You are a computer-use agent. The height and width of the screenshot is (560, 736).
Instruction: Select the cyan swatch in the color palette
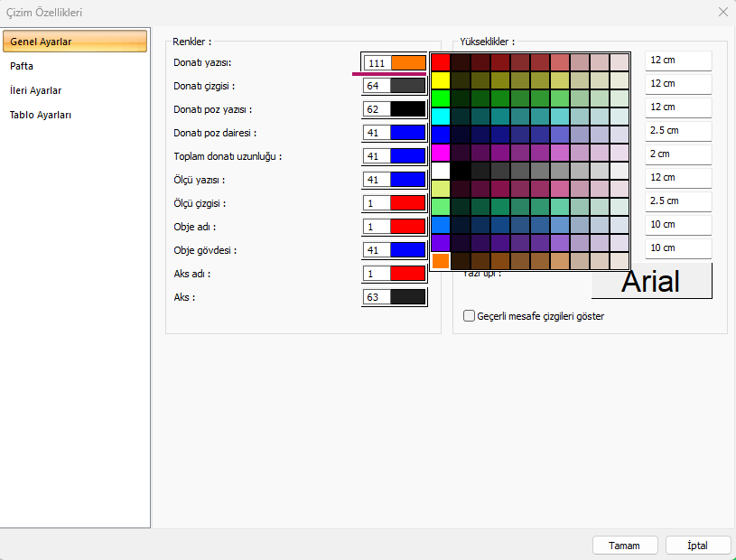(x=441, y=117)
